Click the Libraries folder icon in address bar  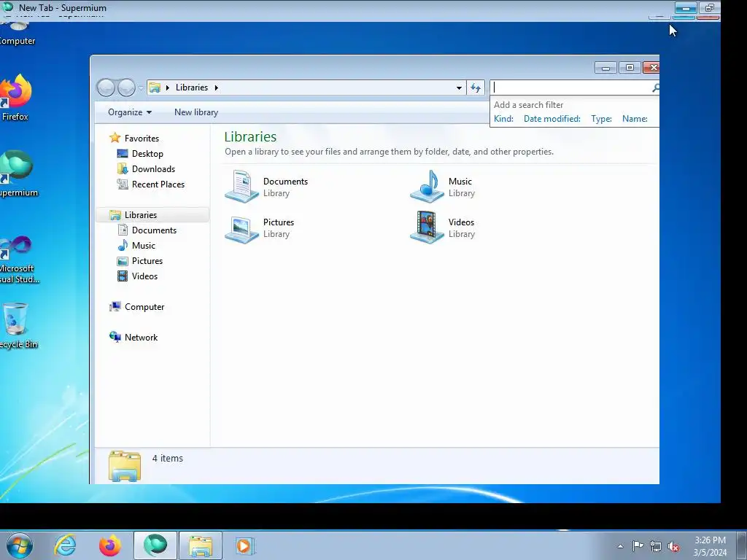click(155, 87)
